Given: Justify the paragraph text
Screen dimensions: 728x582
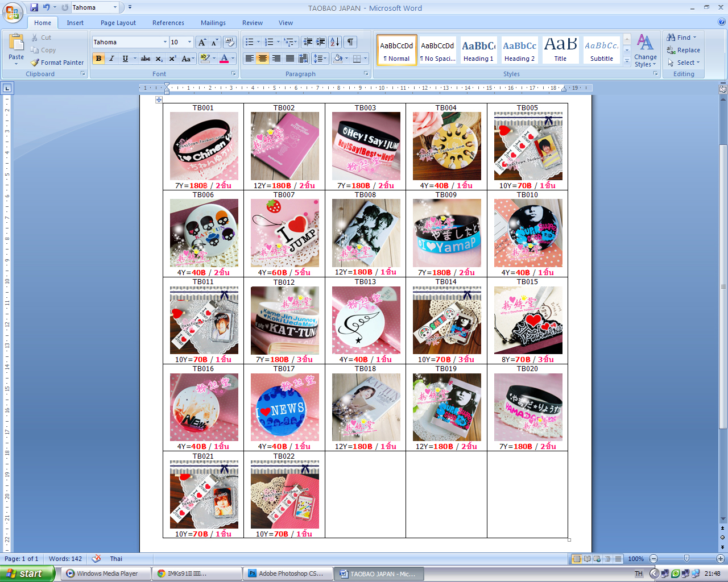Looking at the screenshot, I should point(289,59).
